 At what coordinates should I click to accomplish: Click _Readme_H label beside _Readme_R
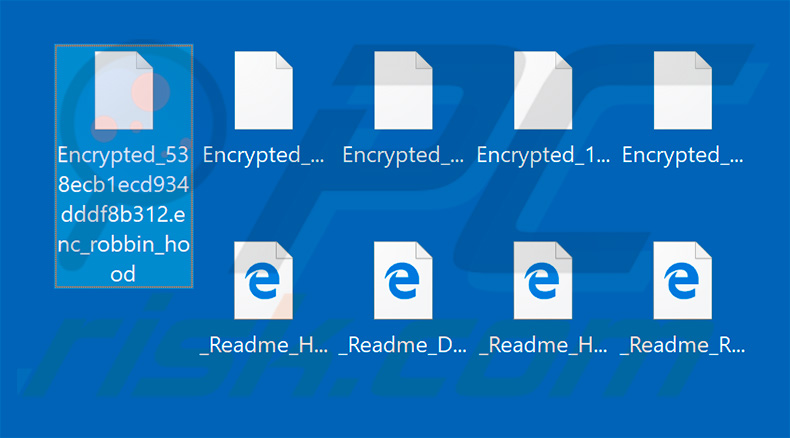[x=543, y=345]
